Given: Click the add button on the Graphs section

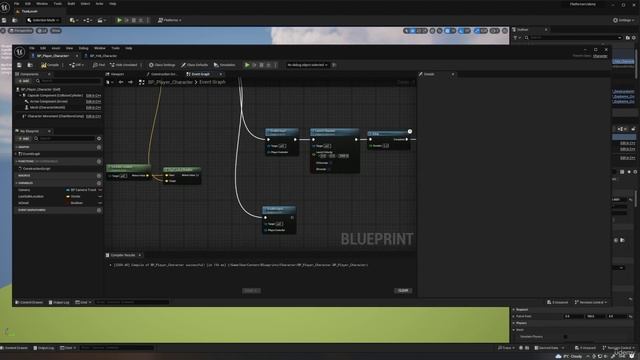Looking at the screenshot, I should (99, 147).
